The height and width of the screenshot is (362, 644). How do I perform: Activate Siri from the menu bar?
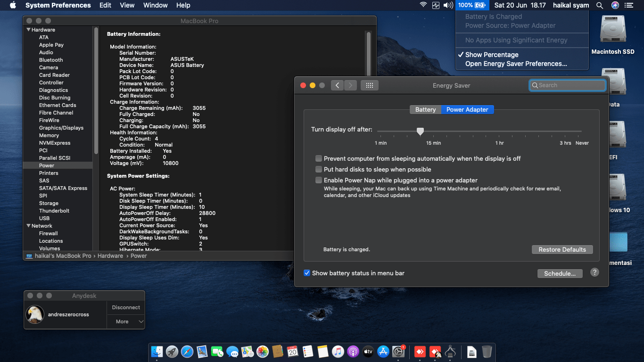tap(615, 5)
